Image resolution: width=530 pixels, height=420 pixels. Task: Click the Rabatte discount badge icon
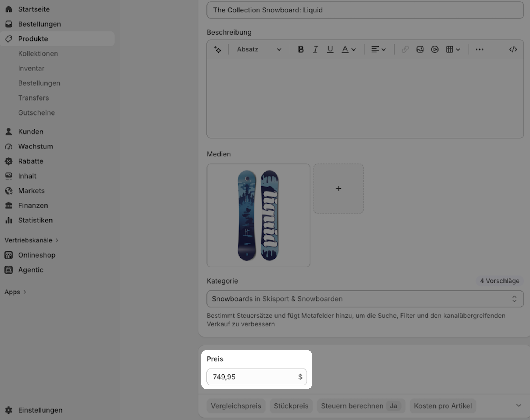tap(9, 161)
